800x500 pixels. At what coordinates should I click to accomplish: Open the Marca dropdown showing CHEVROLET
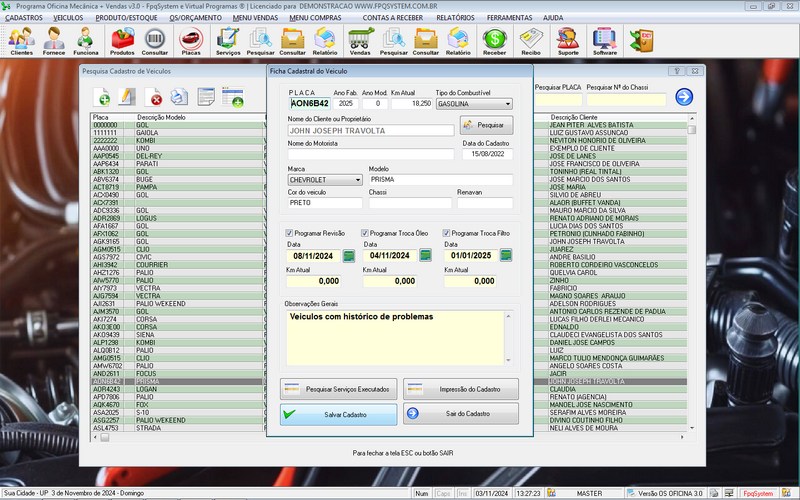357,180
